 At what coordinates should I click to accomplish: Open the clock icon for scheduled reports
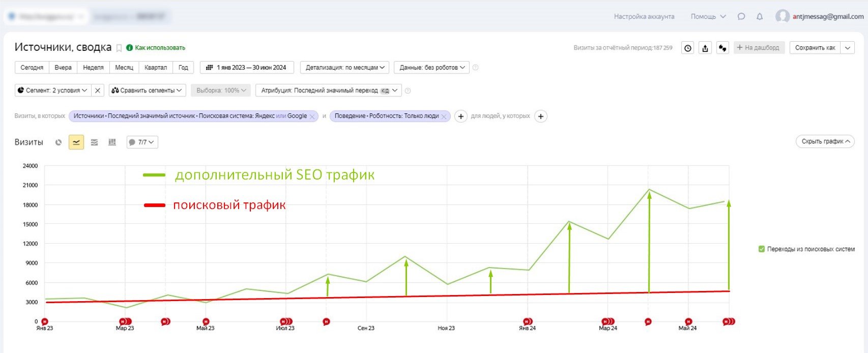688,48
